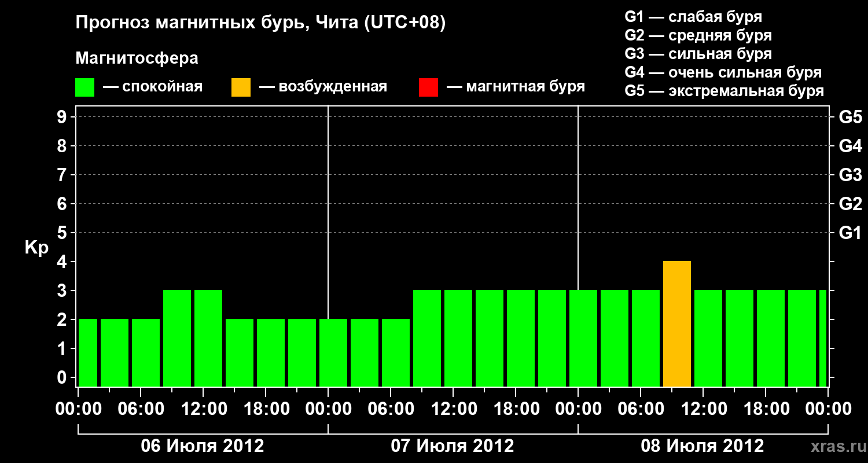Click the right-axis 'G4' level label

(x=851, y=146)
